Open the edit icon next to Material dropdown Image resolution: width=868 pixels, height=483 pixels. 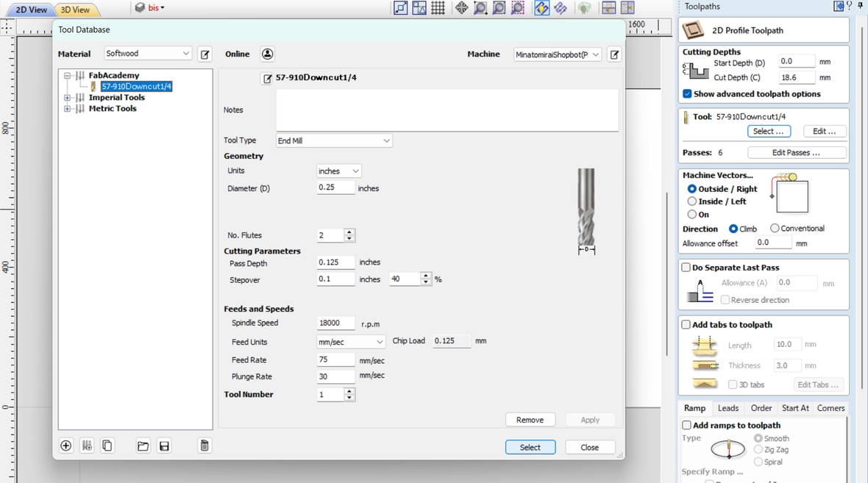(x=204, y=54)
